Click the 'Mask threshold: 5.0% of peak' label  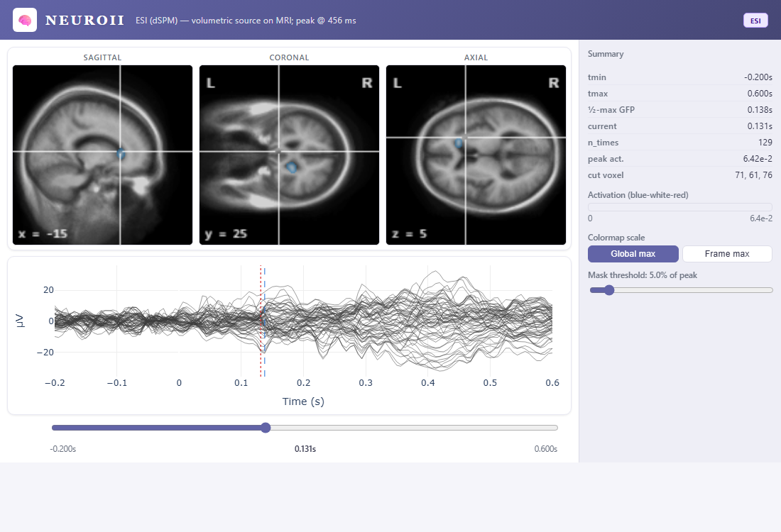pyautogui.click(x=643, y=275)
